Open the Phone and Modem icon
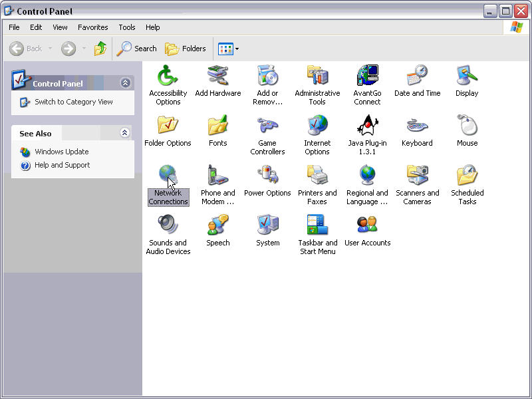The image size is (532, 399). (218, 175)
